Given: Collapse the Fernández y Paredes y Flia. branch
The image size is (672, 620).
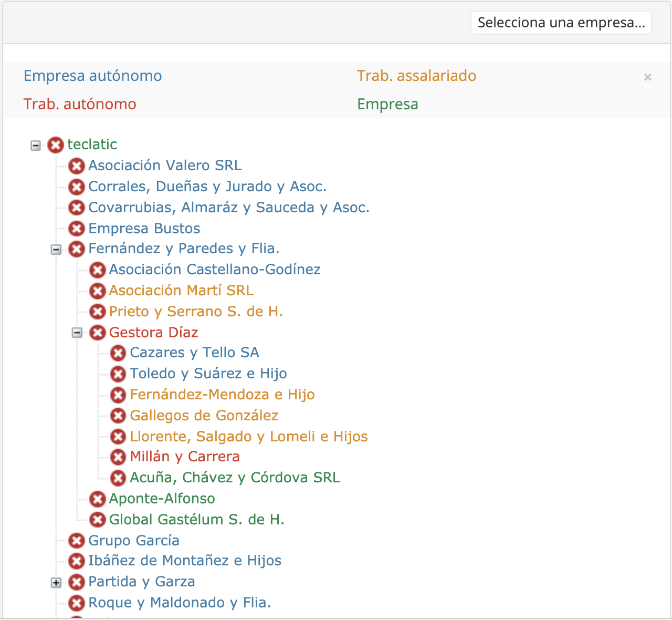Looking at the screenshot, I should 56,250.
